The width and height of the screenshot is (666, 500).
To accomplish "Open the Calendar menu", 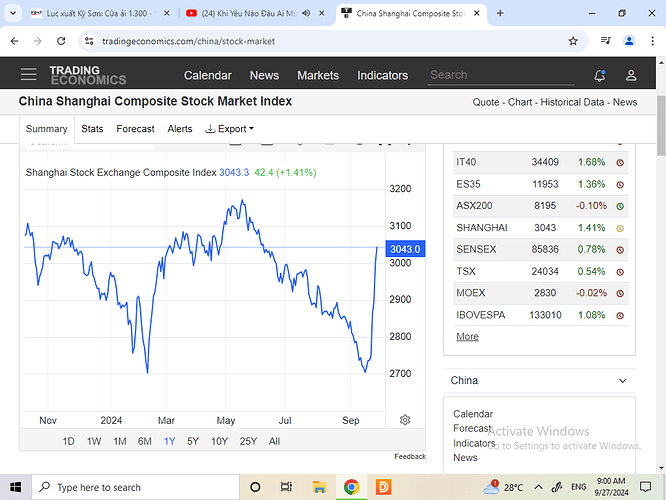I will coord(208,75).
